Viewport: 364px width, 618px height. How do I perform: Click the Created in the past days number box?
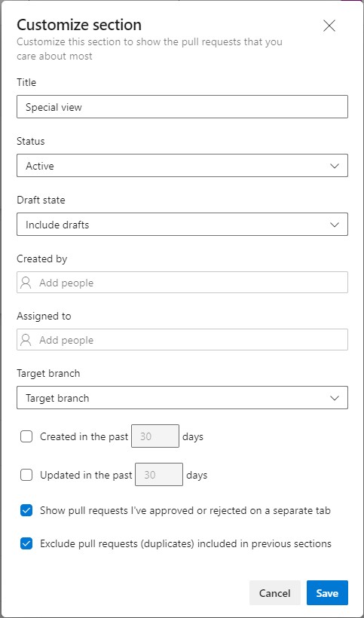tap(155, 436)
